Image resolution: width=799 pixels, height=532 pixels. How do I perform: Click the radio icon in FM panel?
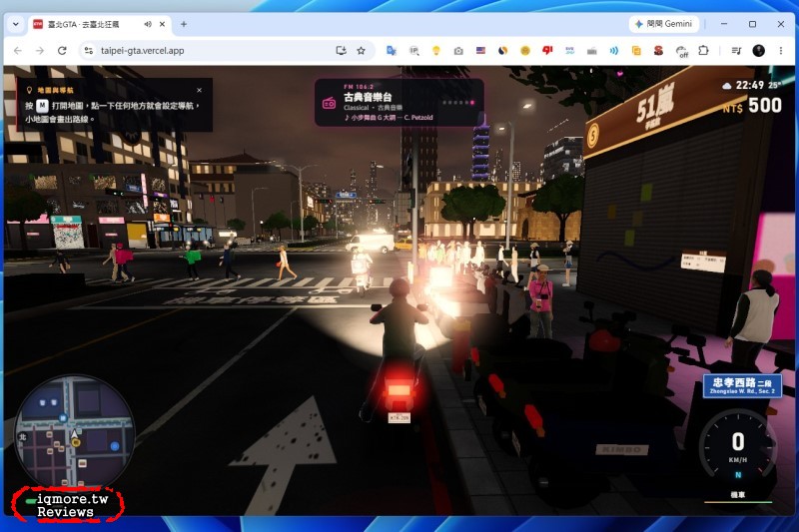pos(330,104)
